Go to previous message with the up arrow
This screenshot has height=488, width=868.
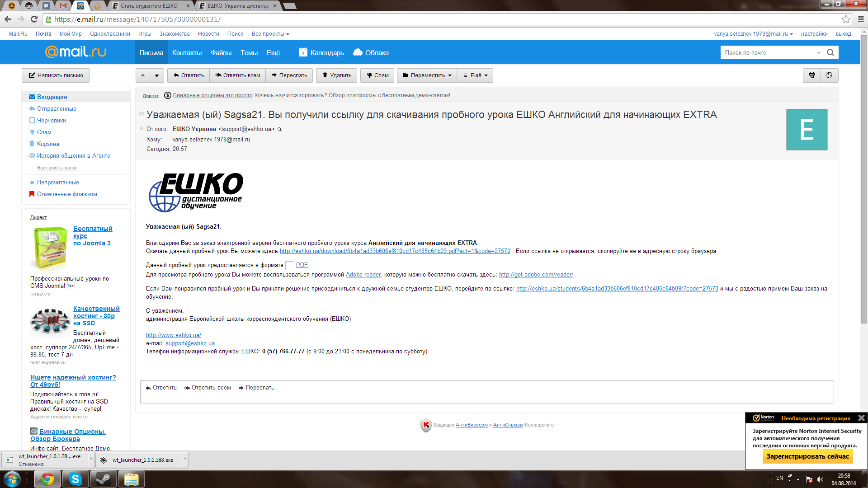pos(143,75)
